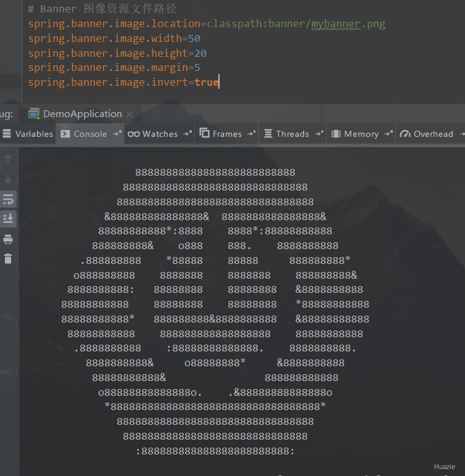Open the Threads tab
This screenshot has width=465, height=476.
(x=292, y=134)
